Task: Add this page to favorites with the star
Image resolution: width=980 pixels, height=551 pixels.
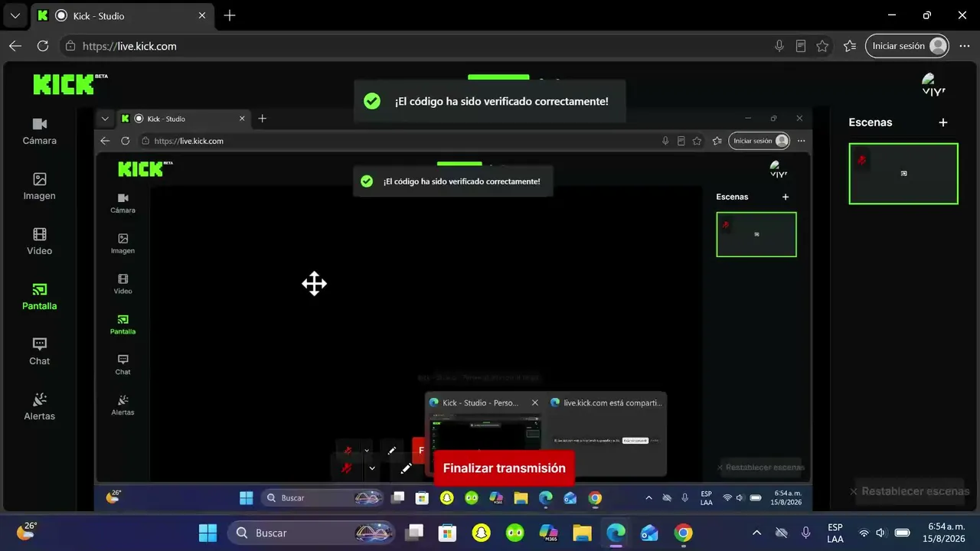Action: tap(822, 46)
